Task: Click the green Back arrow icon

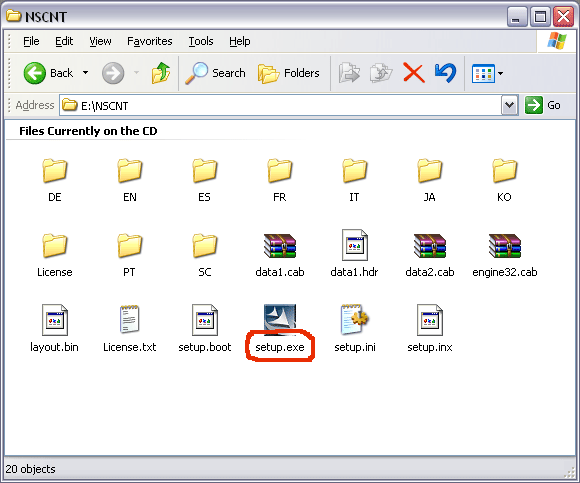Action: click(34, 73)
